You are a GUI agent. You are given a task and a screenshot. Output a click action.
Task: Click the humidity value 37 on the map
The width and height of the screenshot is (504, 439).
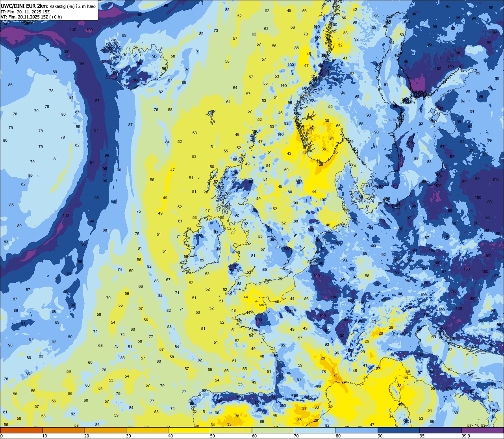coord(304,153)
